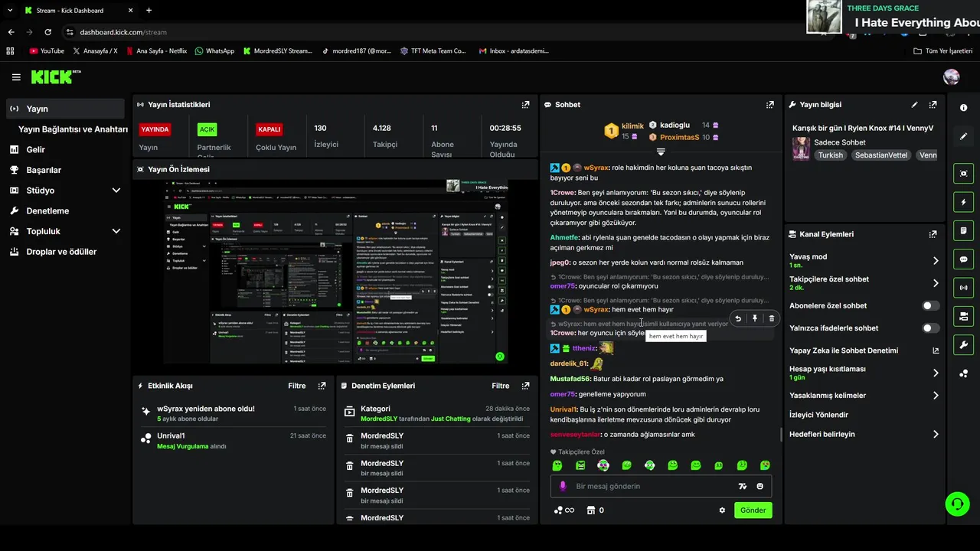Open chat settings gear next to Gönder
This screenshot has width=980, height=551.
pyautogui.click(x=722, y=510)
